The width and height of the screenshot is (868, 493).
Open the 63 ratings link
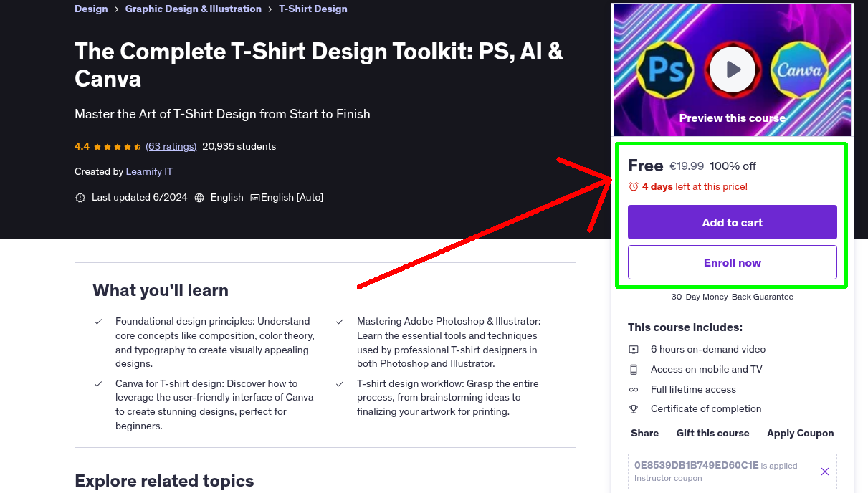(171, 146)
